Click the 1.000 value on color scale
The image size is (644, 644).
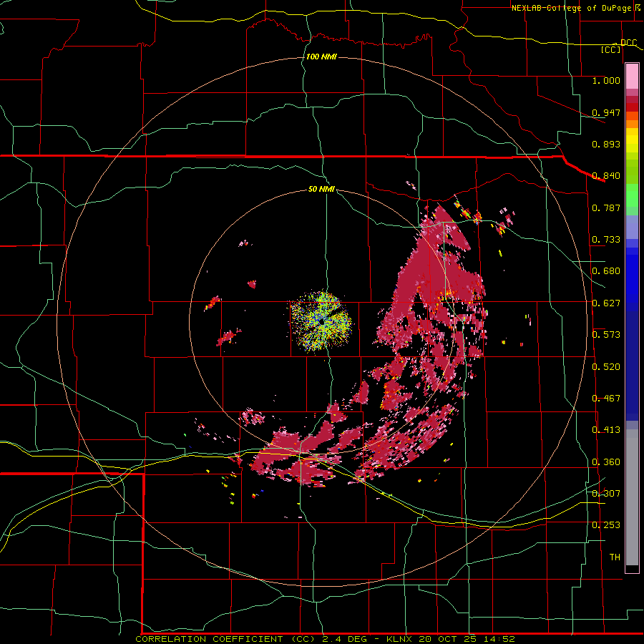(x=606, y=80)
